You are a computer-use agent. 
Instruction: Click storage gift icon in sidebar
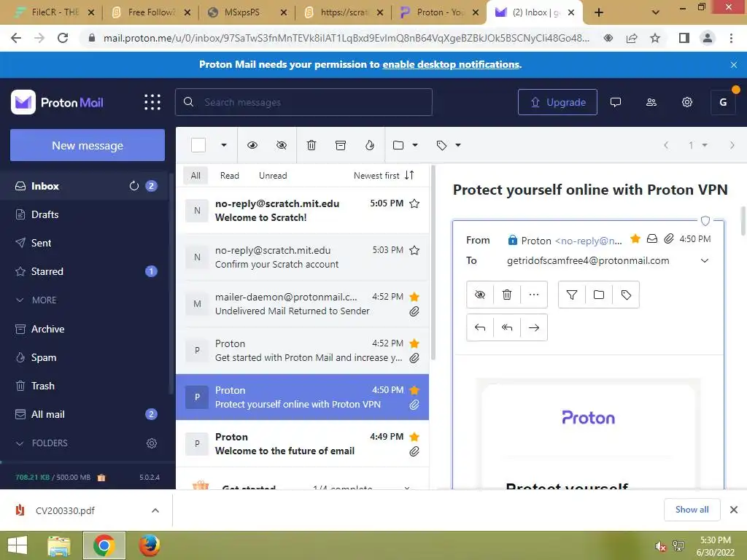tap(101, 477)
